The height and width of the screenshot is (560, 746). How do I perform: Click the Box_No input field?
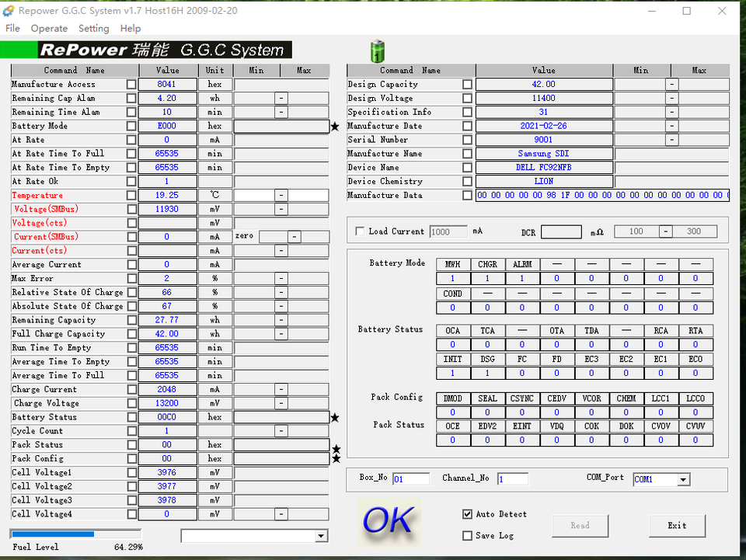(x=410, y=479)
